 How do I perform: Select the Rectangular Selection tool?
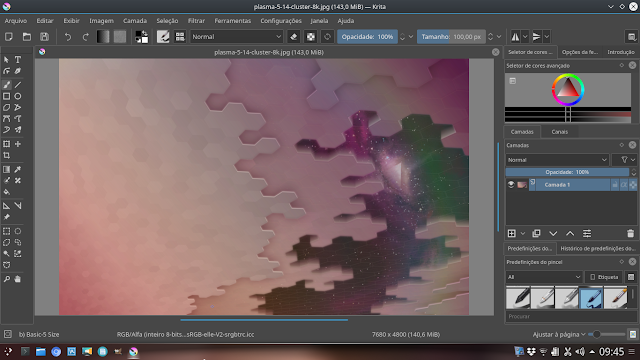click(7, 231)
